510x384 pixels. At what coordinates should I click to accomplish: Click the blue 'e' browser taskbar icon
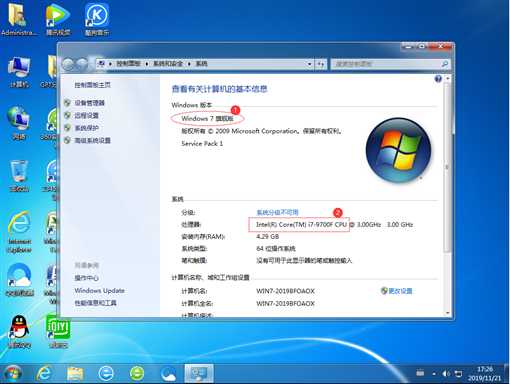coord(106,374)
